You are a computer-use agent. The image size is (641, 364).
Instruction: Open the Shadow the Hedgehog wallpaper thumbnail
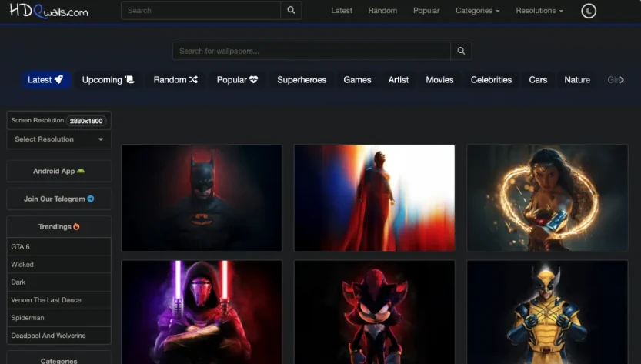click(375, 312)
